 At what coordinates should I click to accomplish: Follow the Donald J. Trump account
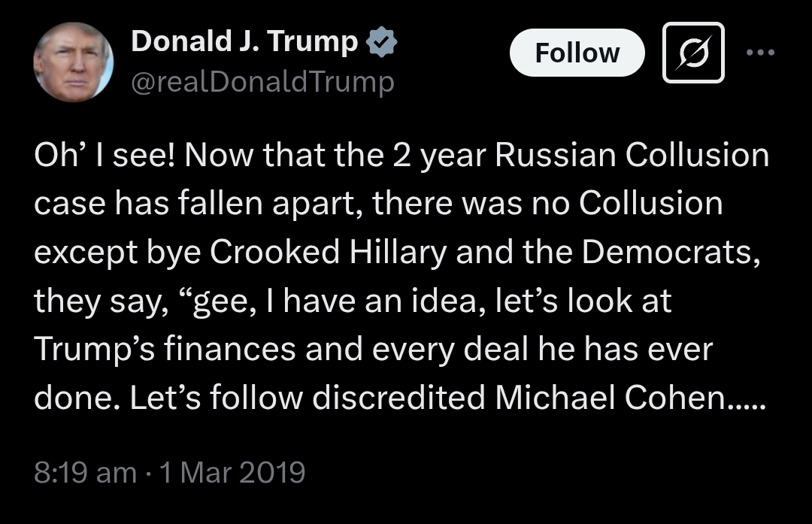point(577,53)
